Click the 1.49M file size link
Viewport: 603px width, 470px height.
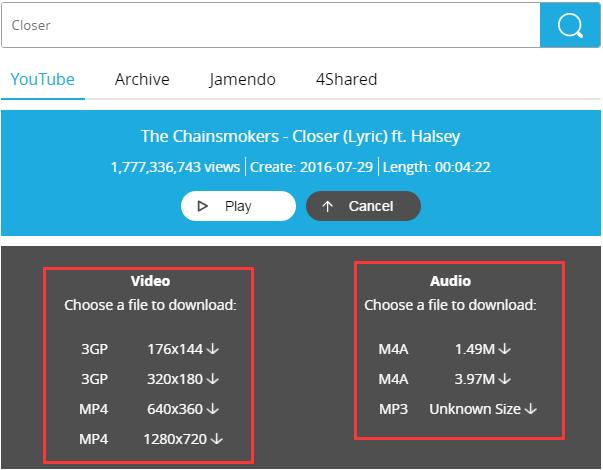click(x=475, y=349)
